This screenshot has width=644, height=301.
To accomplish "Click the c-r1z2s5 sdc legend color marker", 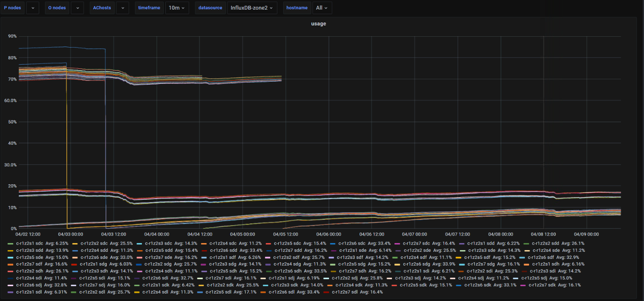I will (268, 243).
